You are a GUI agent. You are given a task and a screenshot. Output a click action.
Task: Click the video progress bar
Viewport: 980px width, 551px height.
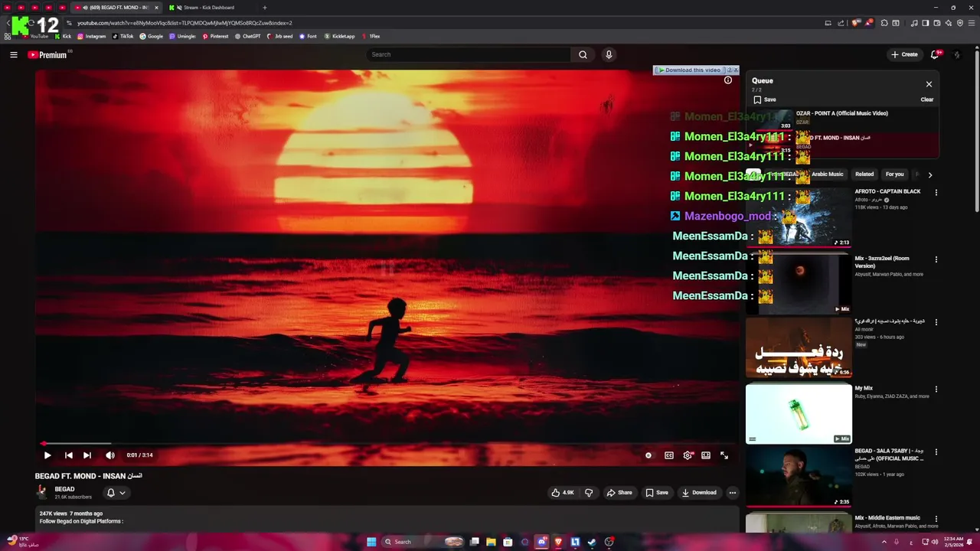tap(387, 443)
